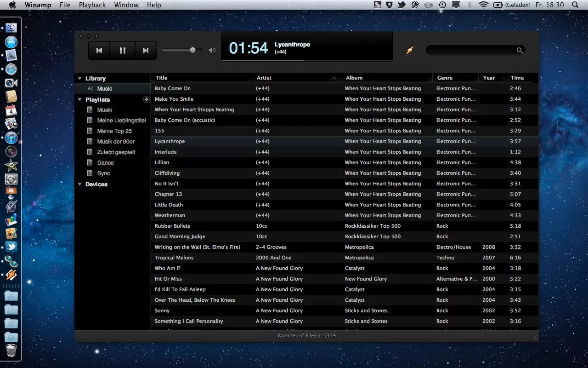Open Time Machine menu bar icon

[x=442, y=5]
